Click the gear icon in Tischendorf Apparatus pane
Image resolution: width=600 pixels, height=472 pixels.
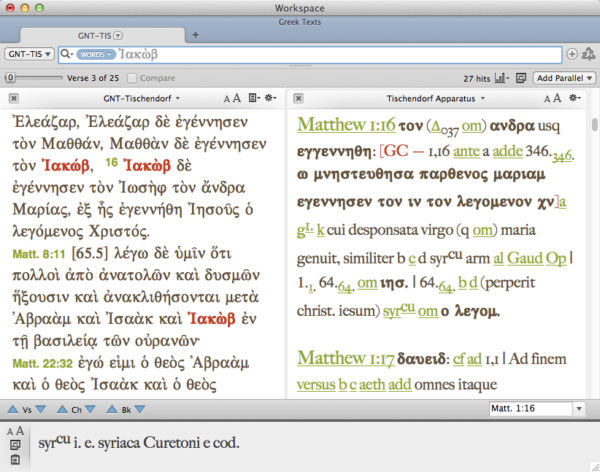pos(574,98)
